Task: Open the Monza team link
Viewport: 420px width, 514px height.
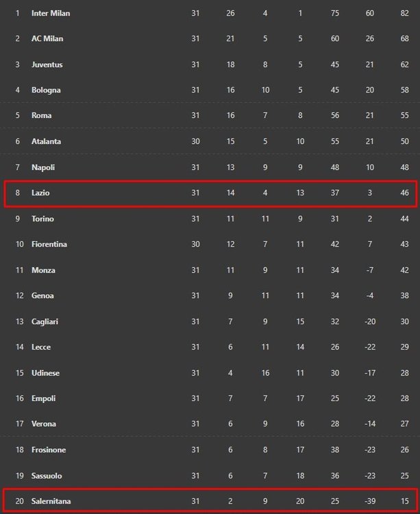Action: click(x=43, y=270)
